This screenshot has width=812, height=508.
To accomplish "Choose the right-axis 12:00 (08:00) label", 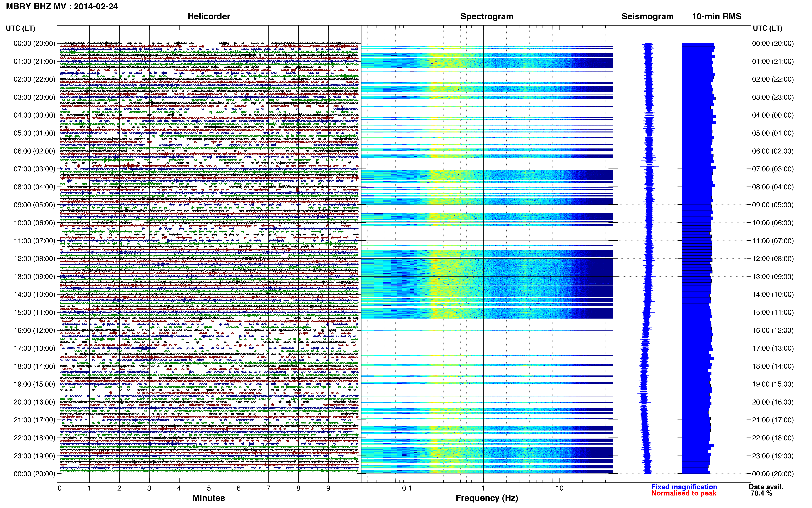I will click(x=773, y=258).
